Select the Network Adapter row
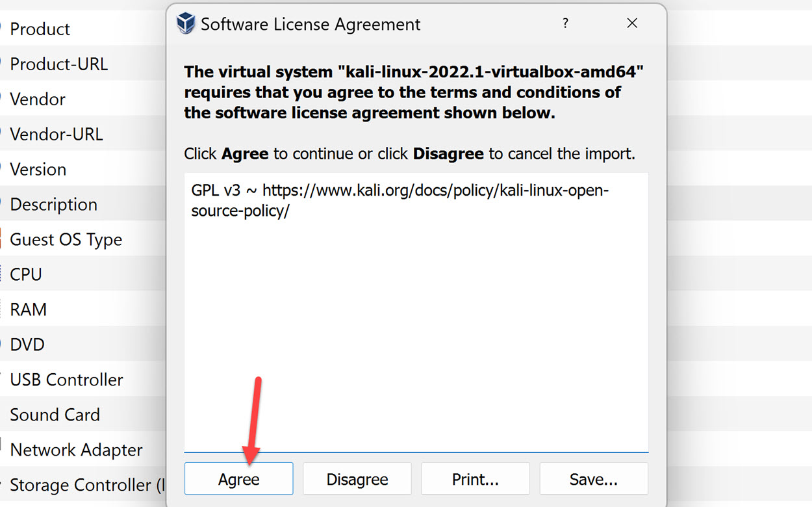 tap(76, 450)
